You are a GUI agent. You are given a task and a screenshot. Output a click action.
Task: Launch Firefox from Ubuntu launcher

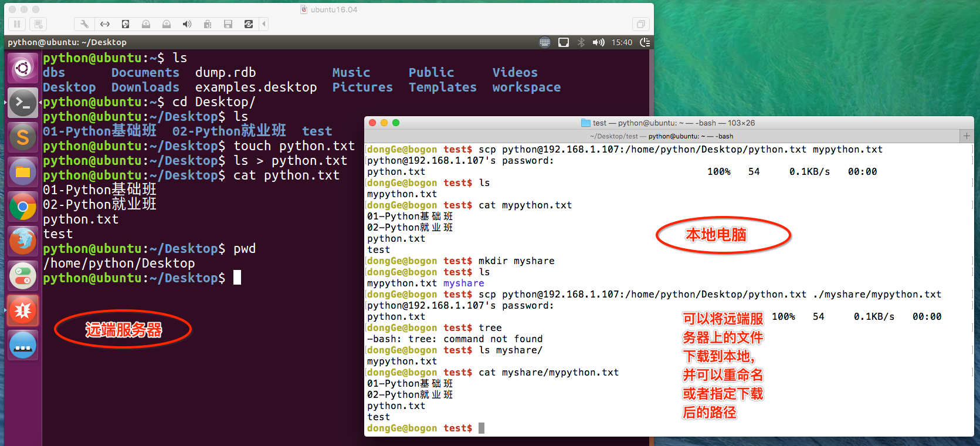(x=23, y=241)
